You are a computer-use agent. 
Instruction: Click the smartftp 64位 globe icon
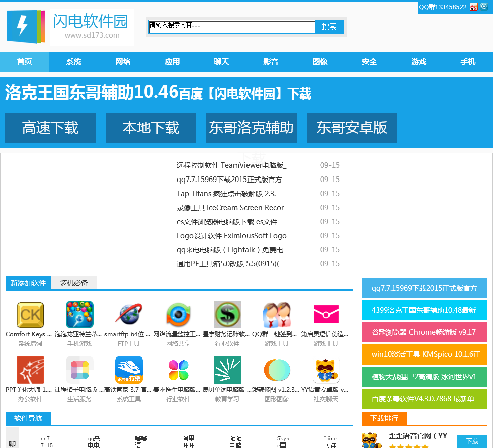pos(129,314)
